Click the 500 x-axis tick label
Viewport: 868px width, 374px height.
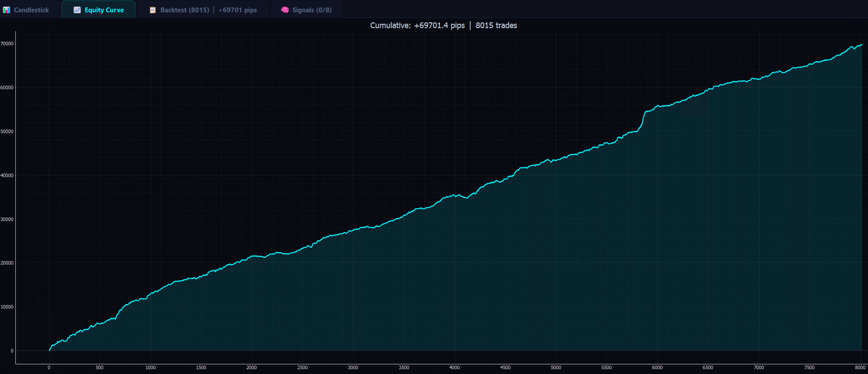pos(100,367)
